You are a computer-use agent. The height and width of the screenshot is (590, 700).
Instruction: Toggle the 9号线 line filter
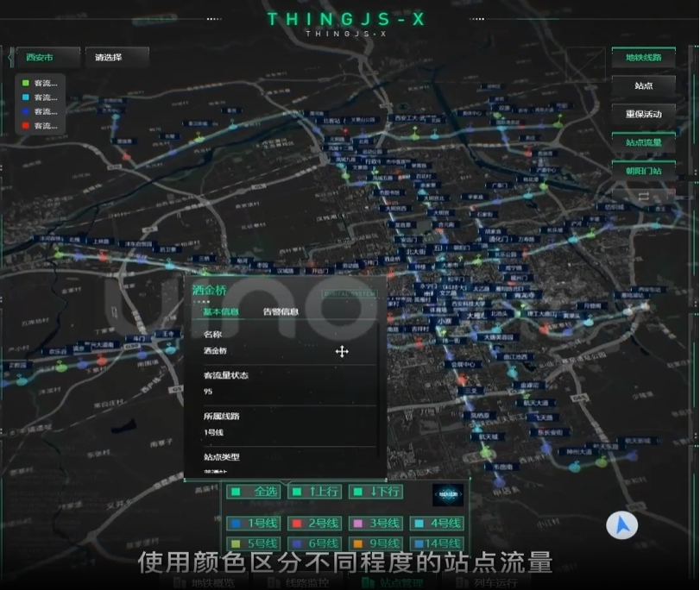click(375, 543)
